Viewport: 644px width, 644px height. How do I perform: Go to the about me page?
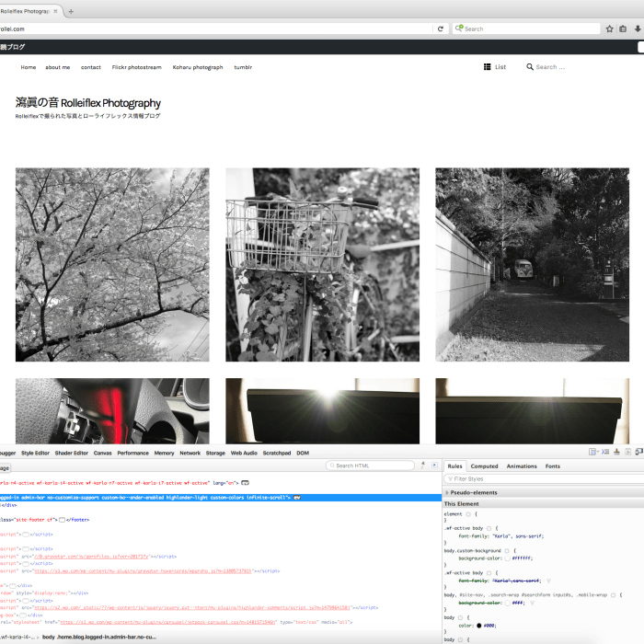click(58, 67)
